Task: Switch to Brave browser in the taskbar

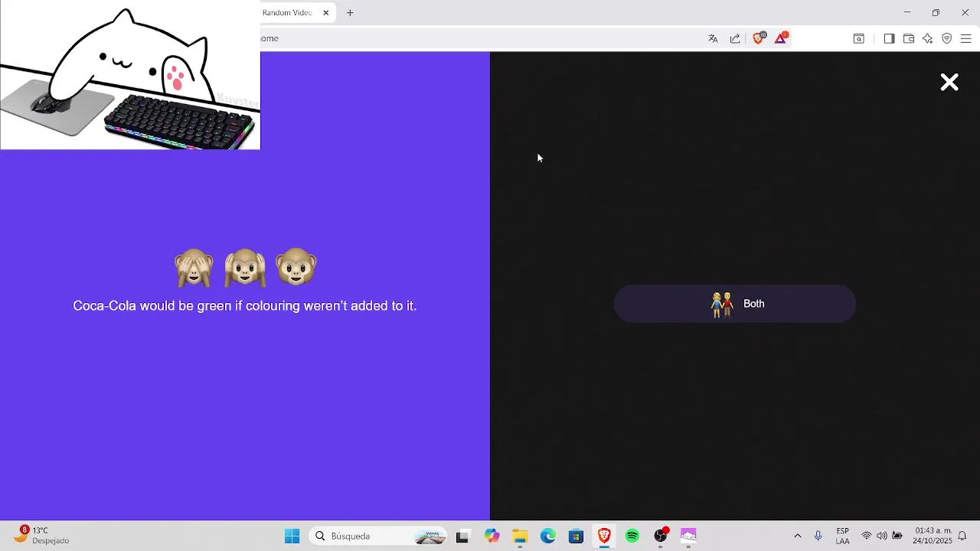Action: pyautogui.click(x=604, y=536)
